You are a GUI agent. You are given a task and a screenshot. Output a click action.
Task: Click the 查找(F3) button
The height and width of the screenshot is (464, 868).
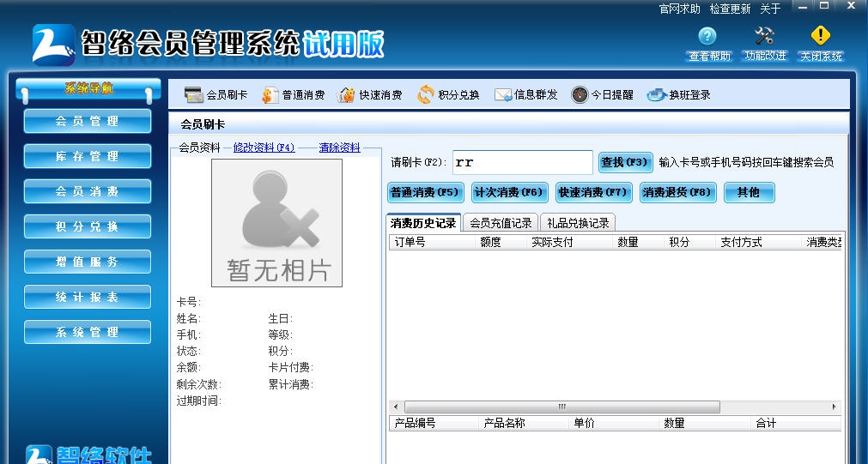[x=625, y=163]
